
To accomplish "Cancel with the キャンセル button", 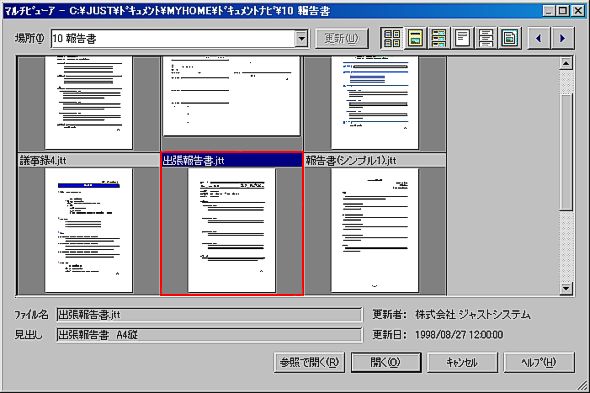I will [462, 362].
